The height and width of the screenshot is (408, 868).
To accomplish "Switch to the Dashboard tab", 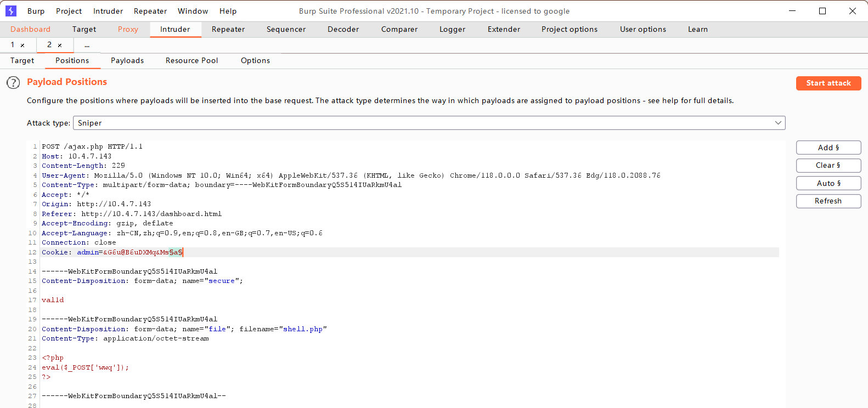I will coord(30,29).
